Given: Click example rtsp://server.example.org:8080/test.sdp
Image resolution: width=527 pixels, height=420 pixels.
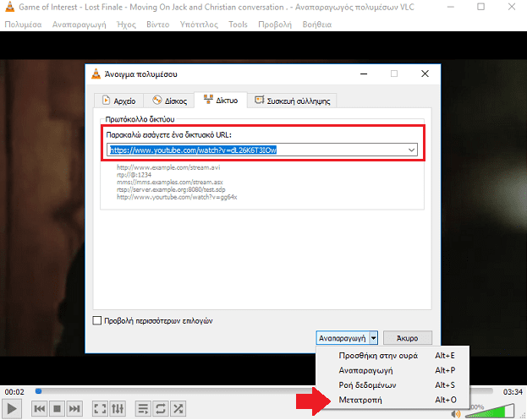Looking at the screenshot, I should [x=171, y=189].
